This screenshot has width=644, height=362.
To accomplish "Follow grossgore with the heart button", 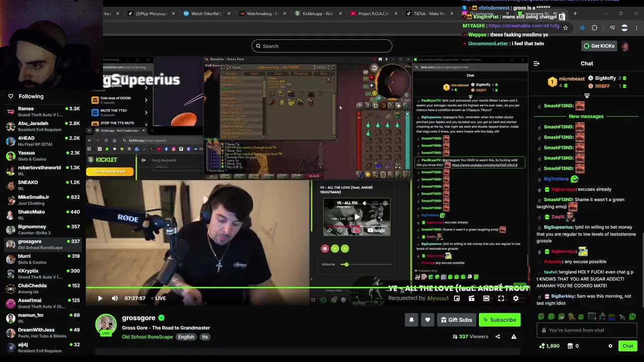I will click(x=428, y=320).
